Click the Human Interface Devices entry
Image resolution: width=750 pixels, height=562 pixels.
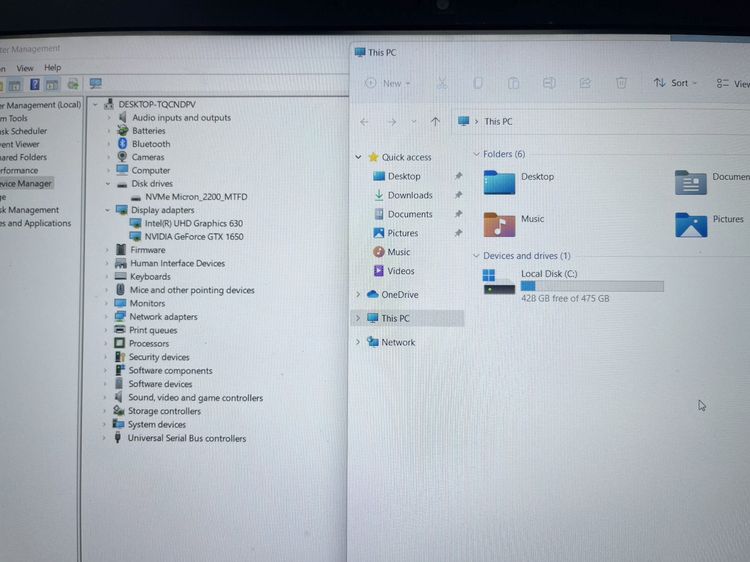177,263
